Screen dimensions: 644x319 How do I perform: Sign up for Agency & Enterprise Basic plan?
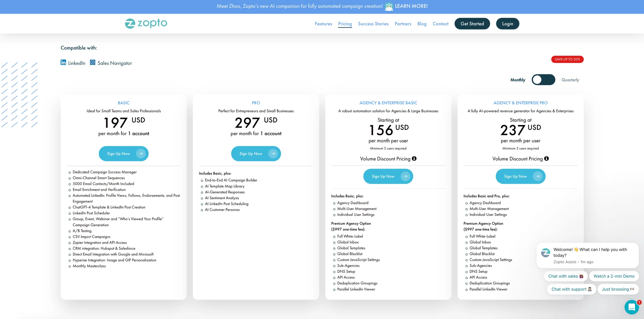pyautogui.click(x=388, y=176)
